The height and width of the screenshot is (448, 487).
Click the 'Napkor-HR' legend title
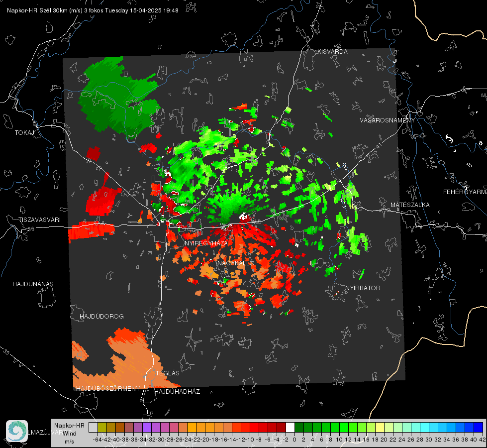(69, 426)
